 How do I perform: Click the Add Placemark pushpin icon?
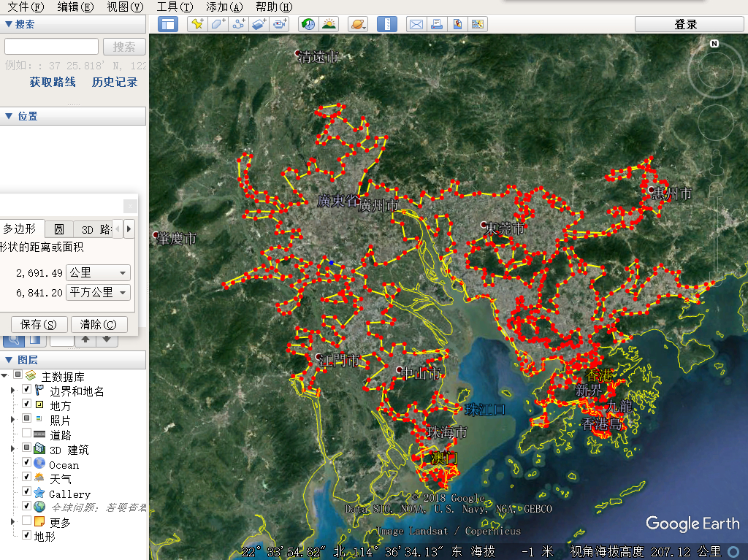[197, 24]
